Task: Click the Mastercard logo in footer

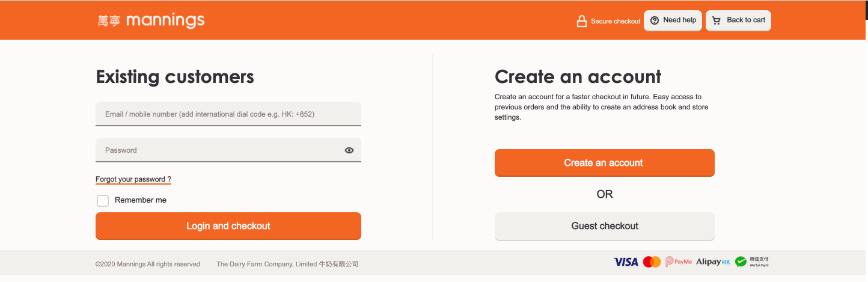Action: click(x=652, y=262)
